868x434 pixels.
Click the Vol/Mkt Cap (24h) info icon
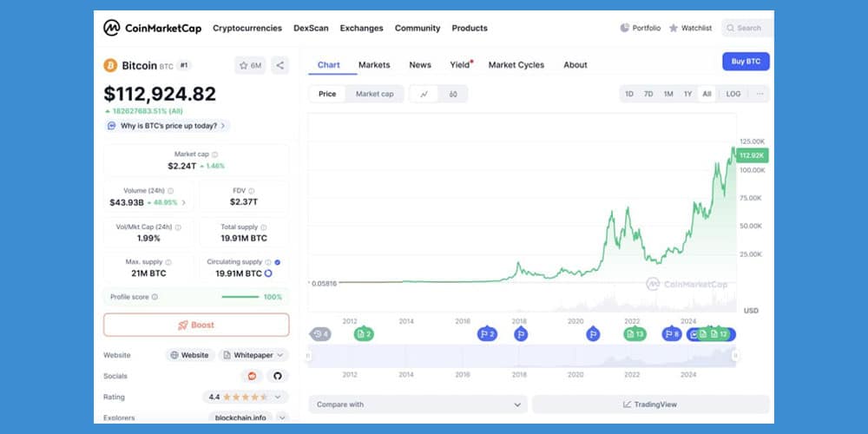tap(178, 227)
